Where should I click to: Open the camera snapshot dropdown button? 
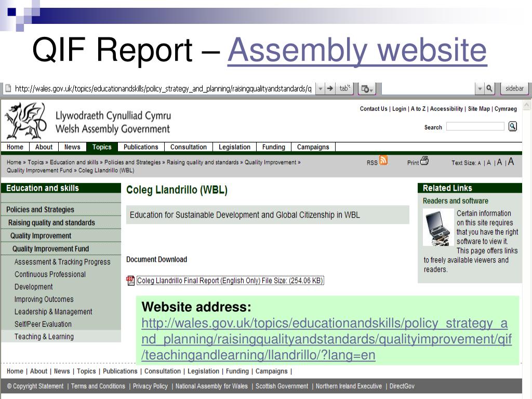[368, 89]
